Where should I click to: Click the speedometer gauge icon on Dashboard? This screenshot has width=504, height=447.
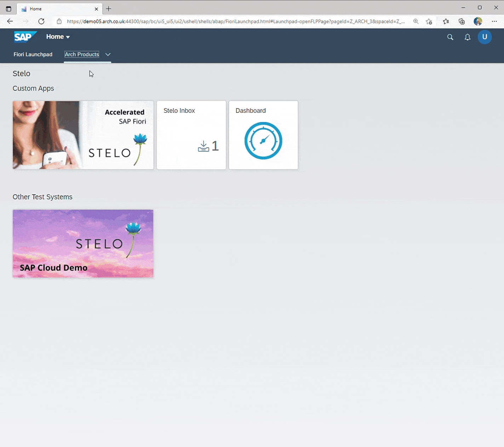[x=263, y=141]
